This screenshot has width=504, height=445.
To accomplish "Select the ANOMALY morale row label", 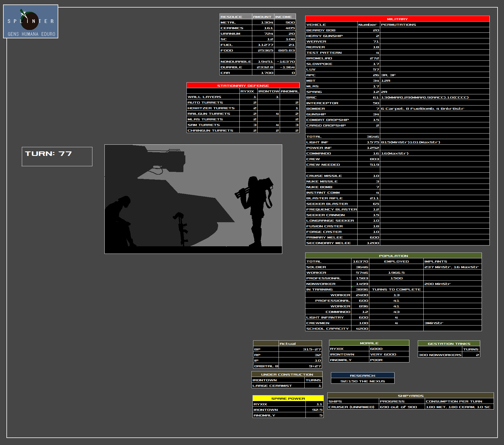I will tap(341, 360).
